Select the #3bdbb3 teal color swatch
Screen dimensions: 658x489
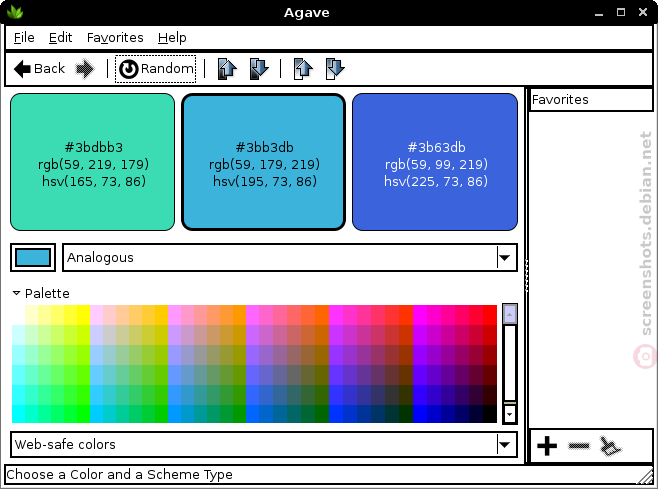click(92, 162)
